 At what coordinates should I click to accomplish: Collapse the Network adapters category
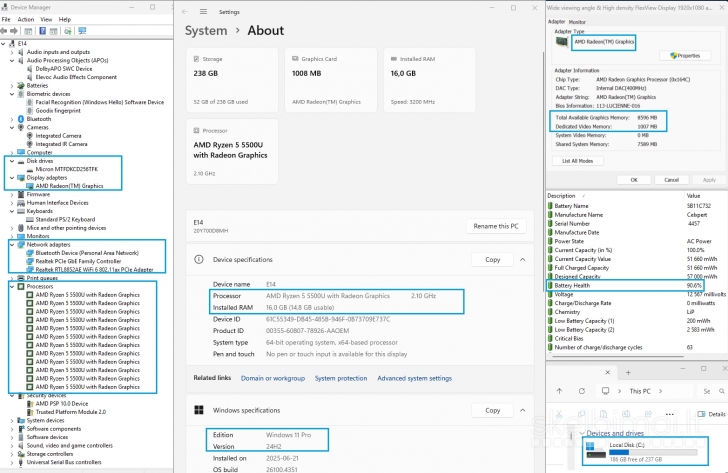pos(12,245)
